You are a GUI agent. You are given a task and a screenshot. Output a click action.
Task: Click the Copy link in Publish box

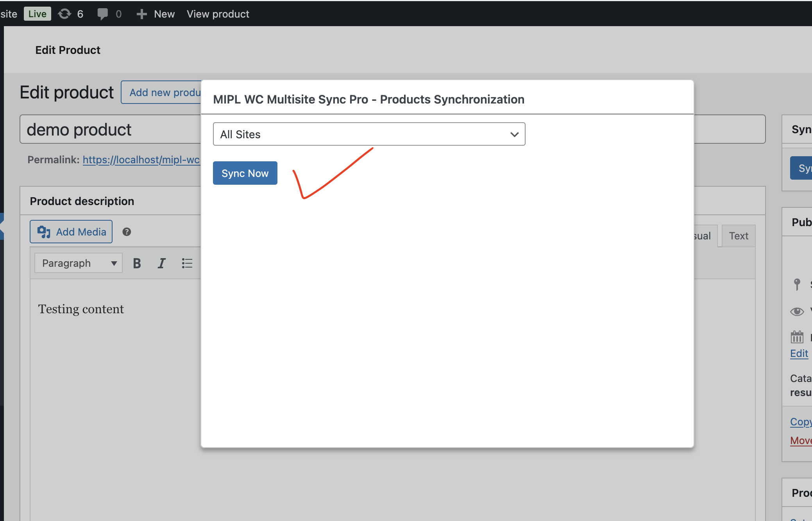point(801,422)
